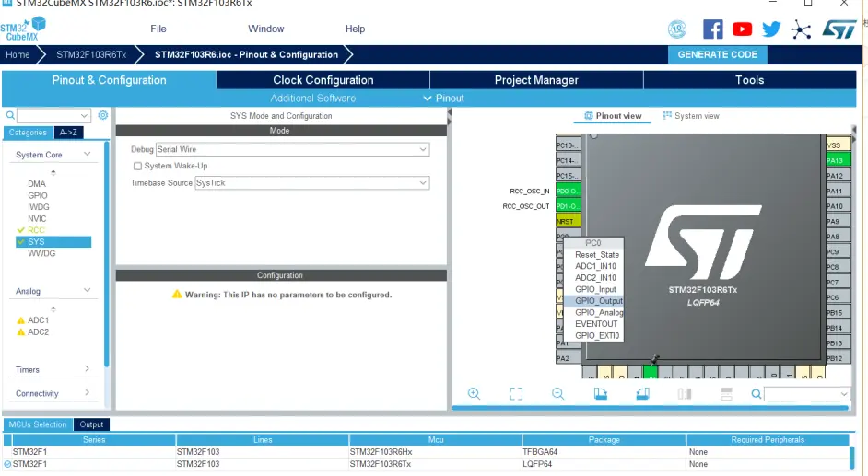Rotate the chip view counter-clockwise
Image resolution: width=868 pixels, height=476 pixels.
(642, 394)
